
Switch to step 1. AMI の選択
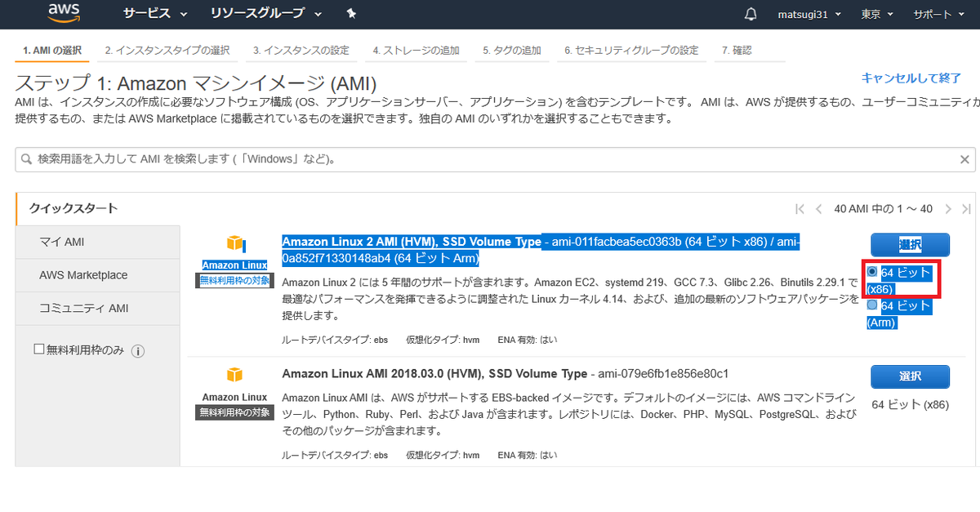[52, 51]
